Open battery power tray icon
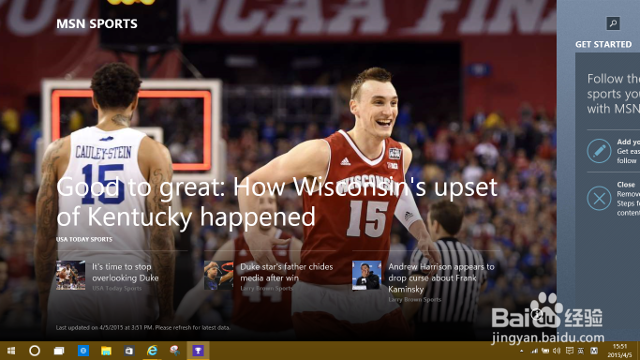640x360 pixels. (545, 351)
